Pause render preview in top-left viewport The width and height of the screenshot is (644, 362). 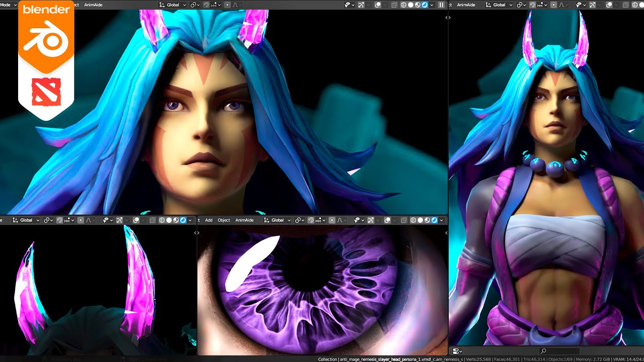coord(441,5)
